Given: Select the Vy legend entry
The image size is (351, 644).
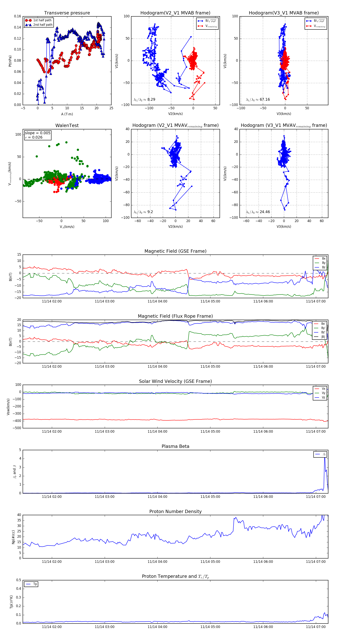Looking at the screenshot, I should 320,393.
